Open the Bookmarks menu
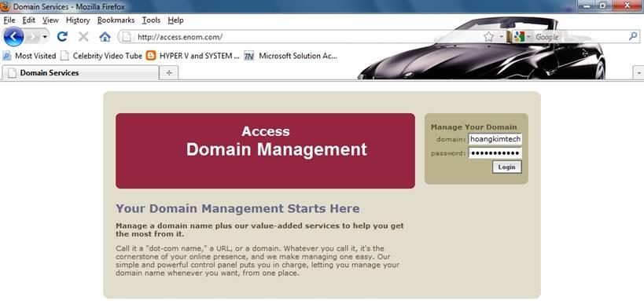644x301 pixels. click(116, 20)
